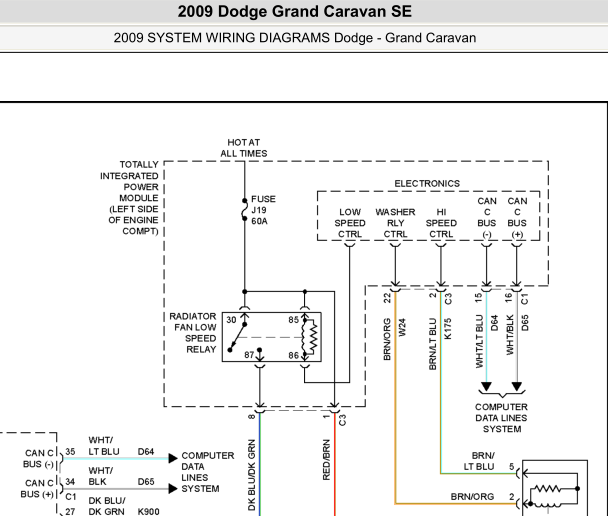Click the "ELECTRONICS" heading

tap(427, 183)
